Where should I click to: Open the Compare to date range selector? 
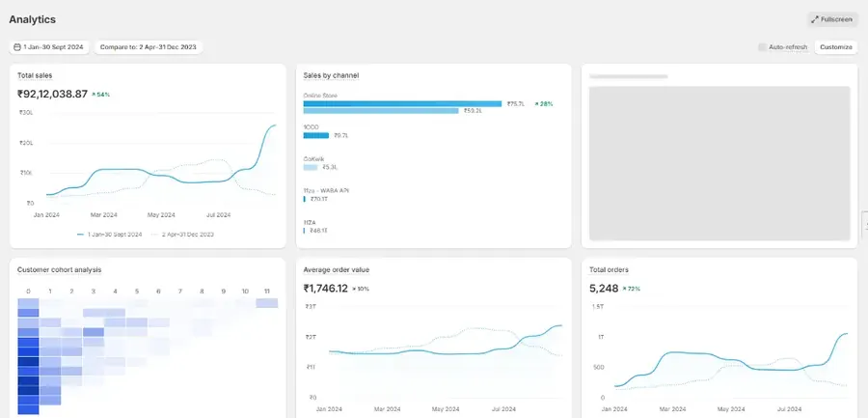(149, 47)
